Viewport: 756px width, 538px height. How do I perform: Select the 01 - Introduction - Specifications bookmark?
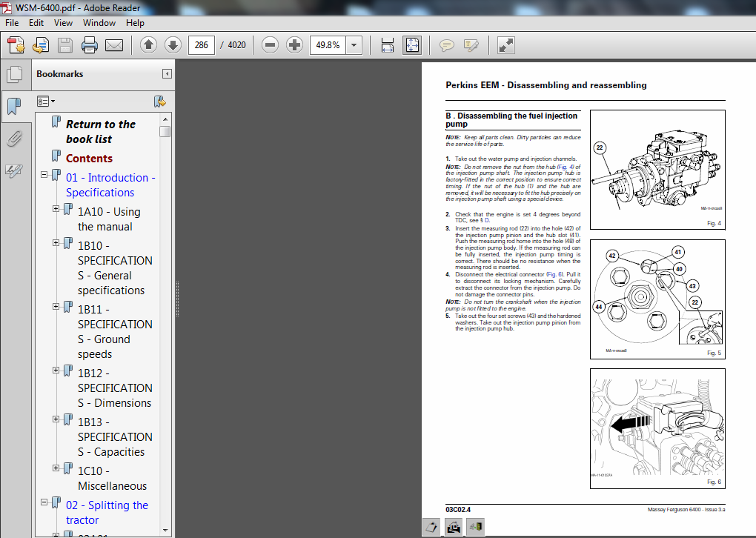[110, 185]
